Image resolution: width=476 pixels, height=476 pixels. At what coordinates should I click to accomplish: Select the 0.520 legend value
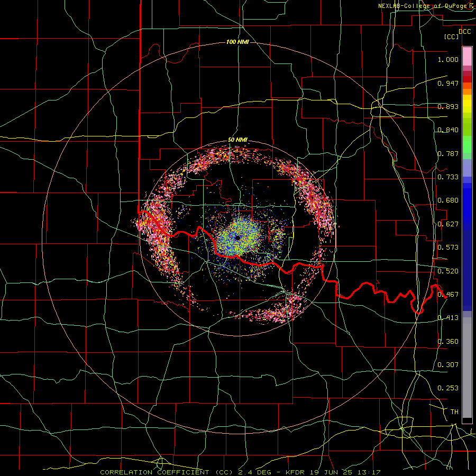click(448, 271)
